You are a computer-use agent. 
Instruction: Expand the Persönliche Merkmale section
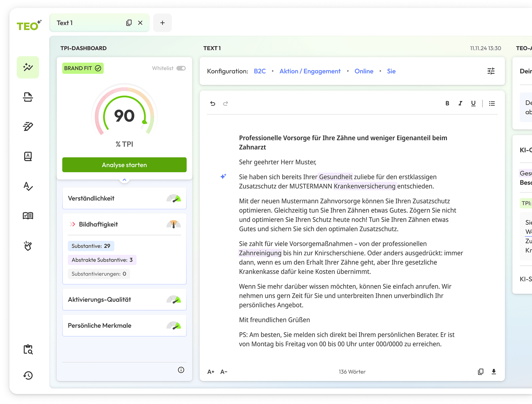coord(124,325)
